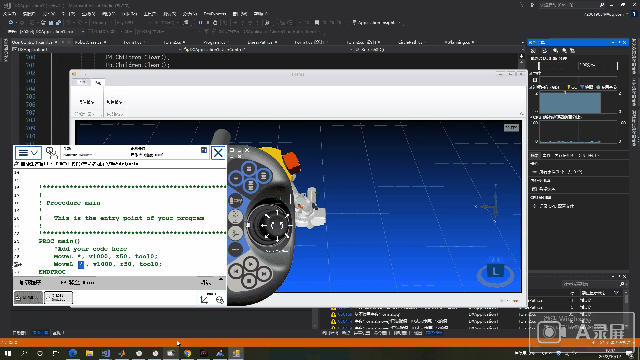This screenshot has height=360, width=640.
Task: Open Chrome from taskbar
Action: (x=187, y=353)
